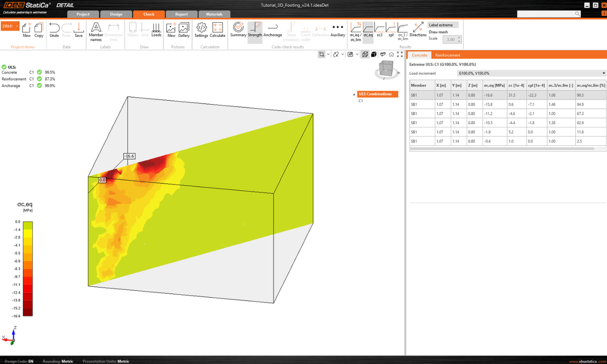607x364 pixels.
Task: Enable the Draw mesh option
Action: pyautogui.click(x=438, y=32)
